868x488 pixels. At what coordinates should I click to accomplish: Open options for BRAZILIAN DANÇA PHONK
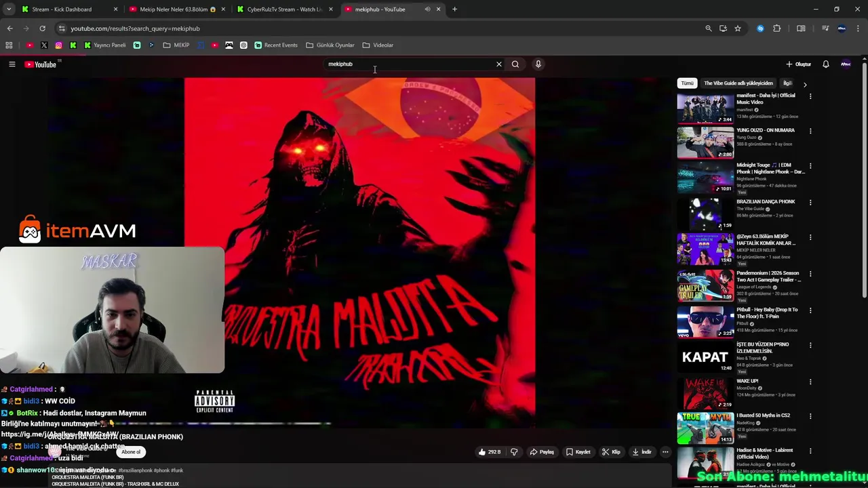(810, 202)
